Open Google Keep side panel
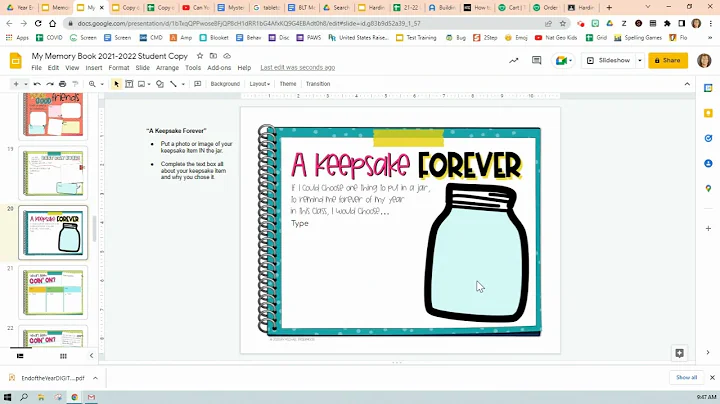 tap(708, 113)
